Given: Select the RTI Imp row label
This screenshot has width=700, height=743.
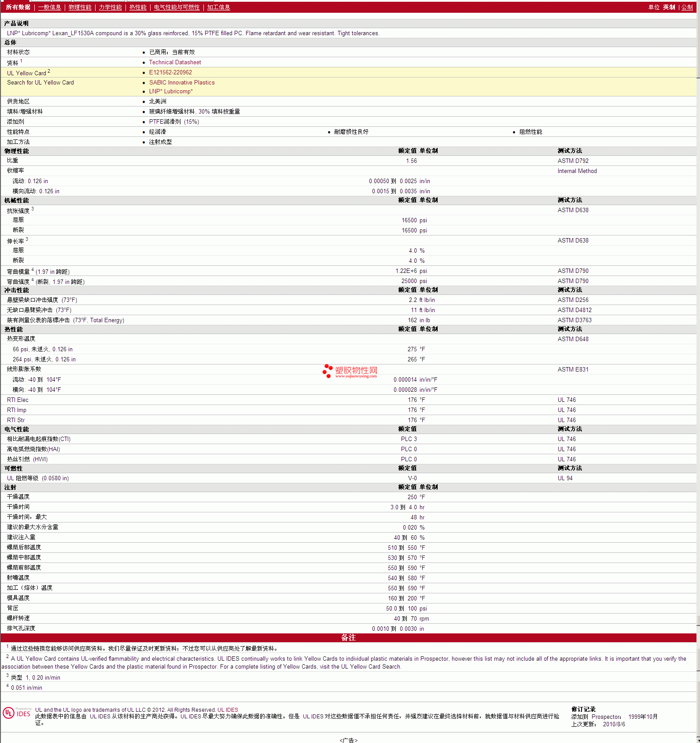Looking at the screenshot, I should pos(17,410).
